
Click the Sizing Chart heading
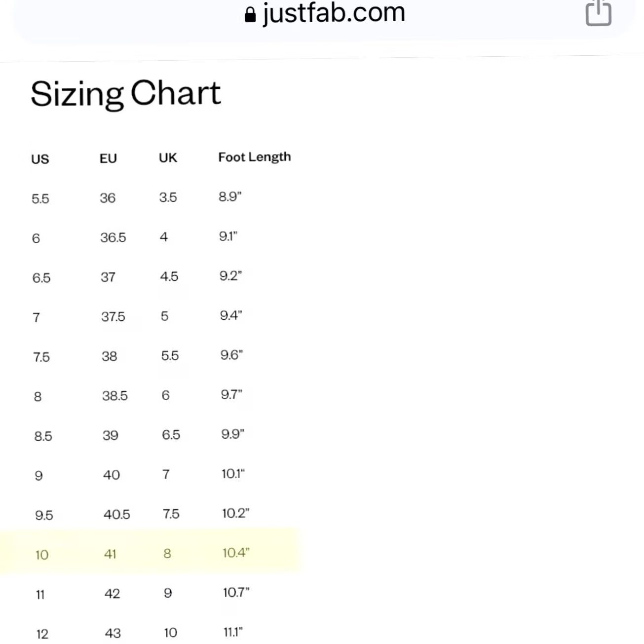click(125, 94)
